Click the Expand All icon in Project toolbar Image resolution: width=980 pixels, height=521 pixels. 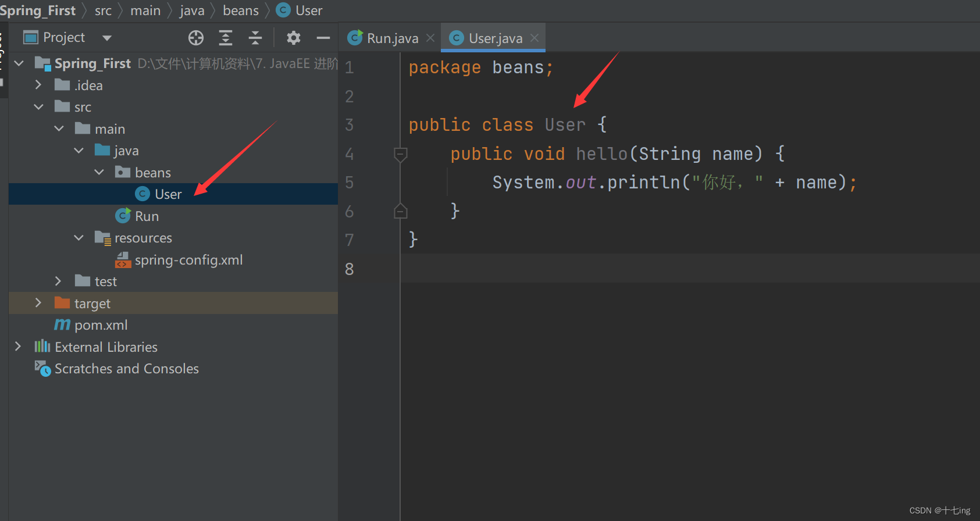tap(226, 38)
